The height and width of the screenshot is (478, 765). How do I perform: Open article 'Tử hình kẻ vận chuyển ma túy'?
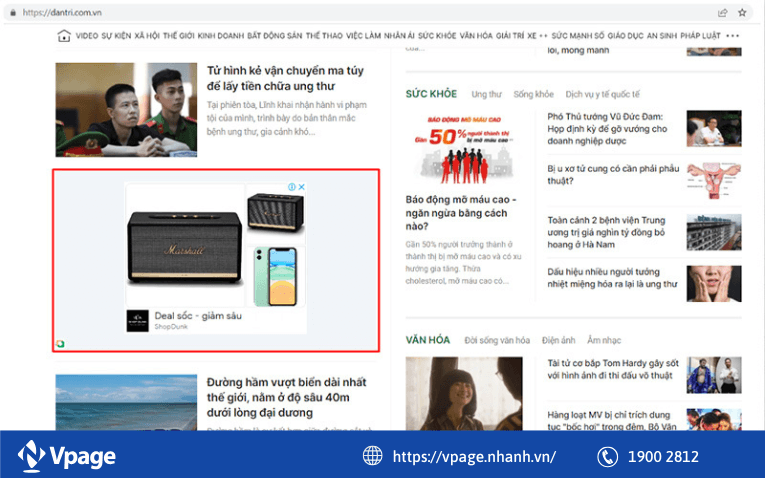coord(285,78)
